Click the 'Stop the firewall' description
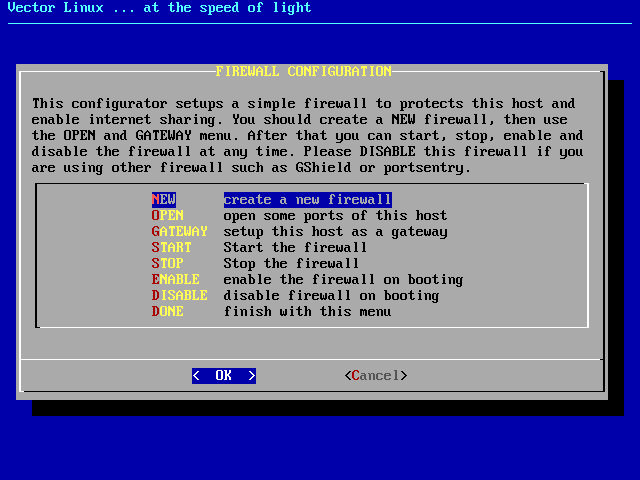Viewport: 640px width, 480px height. 291,264
